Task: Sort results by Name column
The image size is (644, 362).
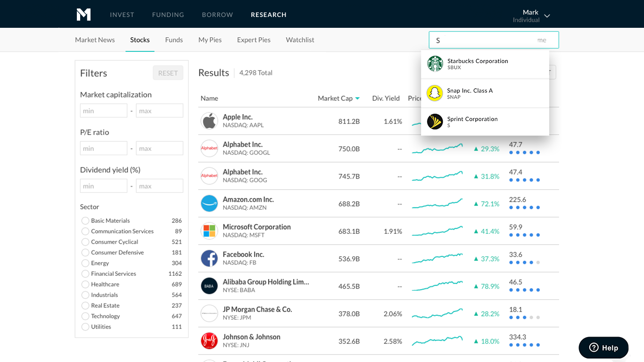Action: (x=209, y=98)
